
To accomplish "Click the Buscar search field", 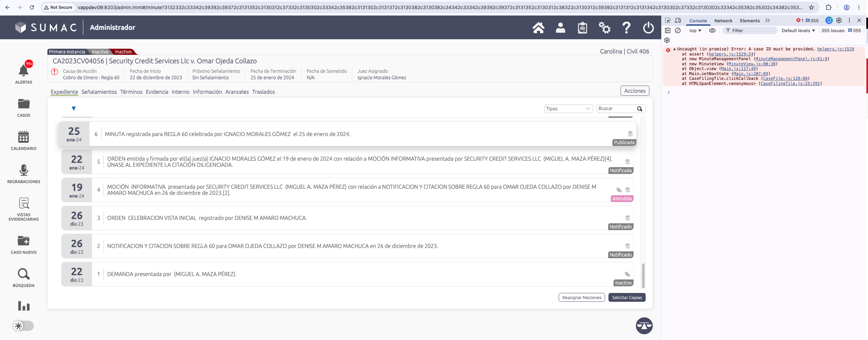I will tap(617, 109).
